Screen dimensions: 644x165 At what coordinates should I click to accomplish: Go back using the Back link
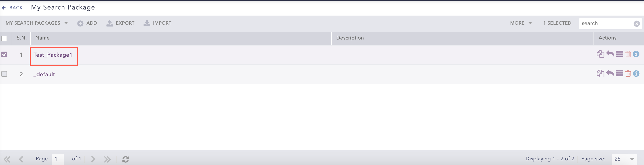(x=13, y=8)
